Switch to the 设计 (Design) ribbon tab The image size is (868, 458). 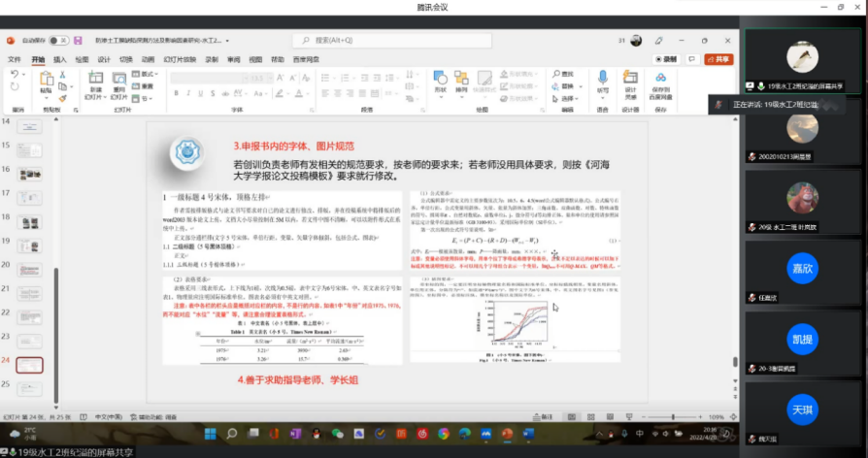click(x=104, y=59)
